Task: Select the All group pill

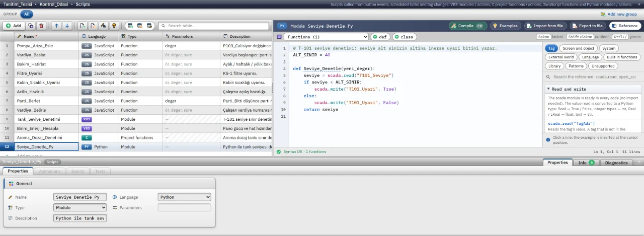Action: point(27,14)
